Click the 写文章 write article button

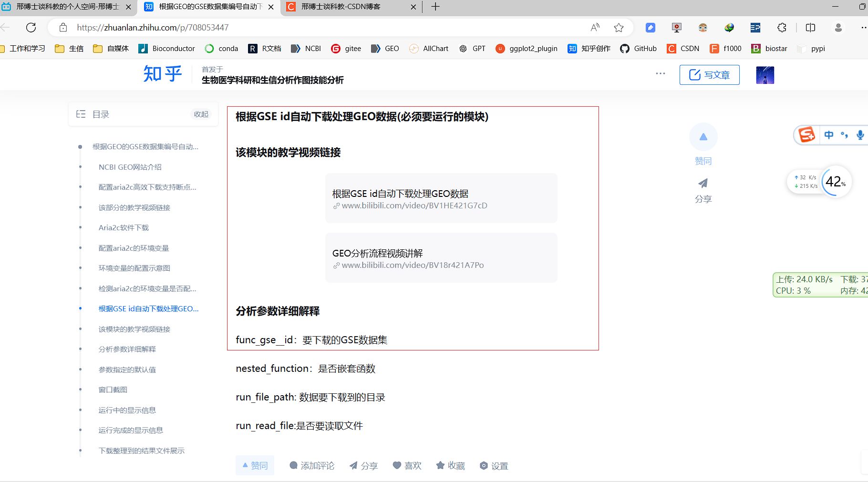(x=709, y=74)
